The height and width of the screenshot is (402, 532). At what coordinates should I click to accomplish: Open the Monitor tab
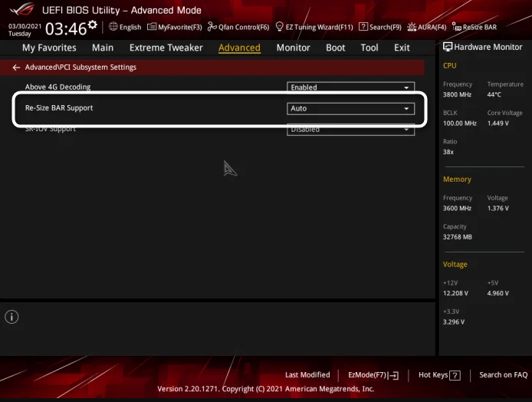point(293,48)
